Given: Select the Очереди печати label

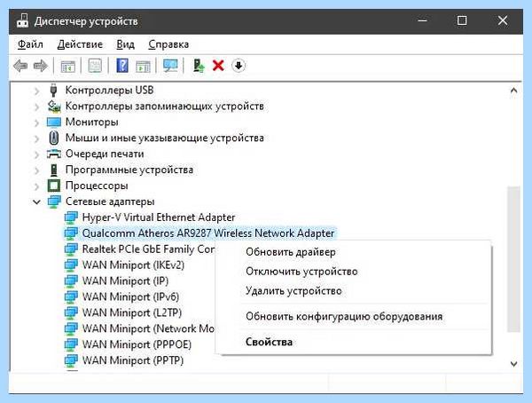Looking at the screenshot, I should point(105,154).
